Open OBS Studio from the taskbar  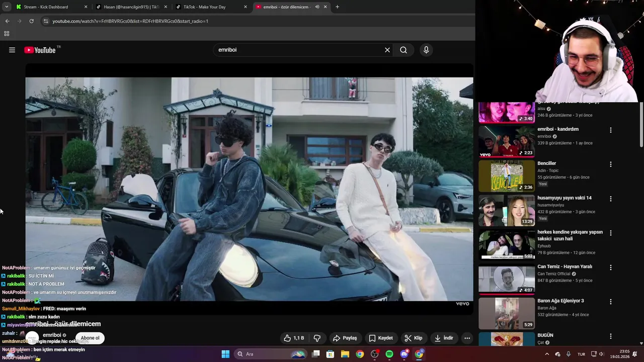click(374, 354)
